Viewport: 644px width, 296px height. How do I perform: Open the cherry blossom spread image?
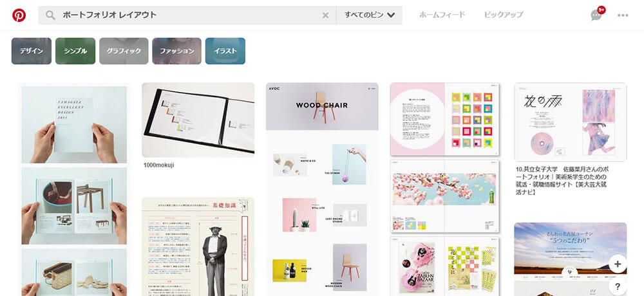(x=445, y=196)
